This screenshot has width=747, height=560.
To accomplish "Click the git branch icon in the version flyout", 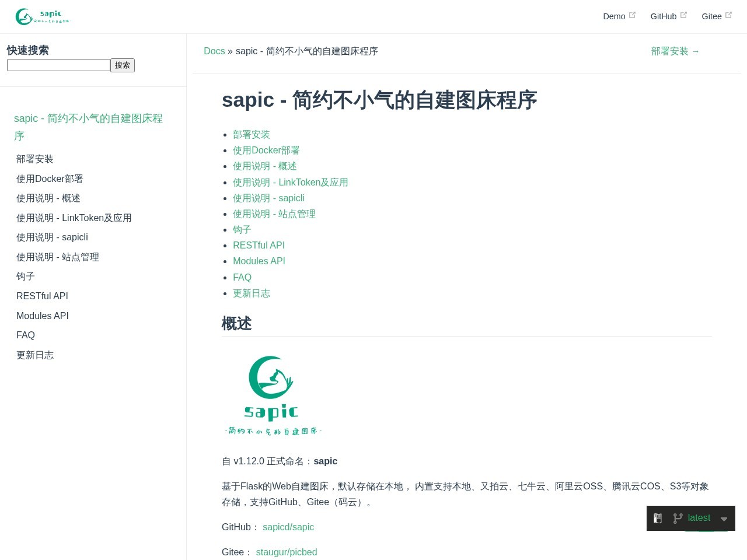I will click(x=678, y=518).
